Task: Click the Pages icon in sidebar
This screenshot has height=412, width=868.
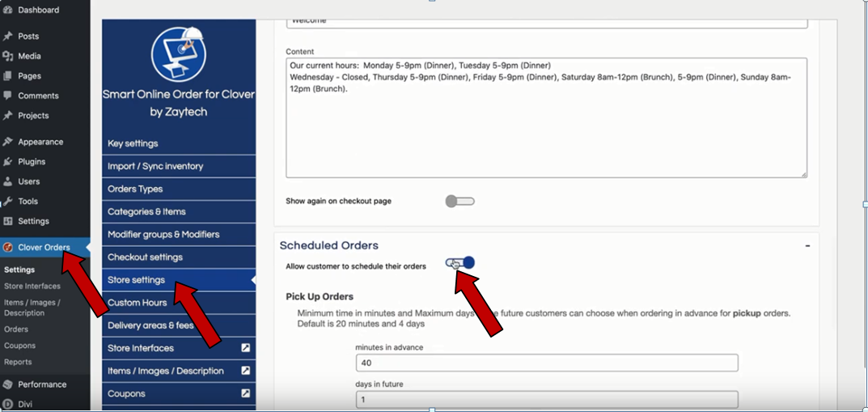Action: [x=8, y=76]
